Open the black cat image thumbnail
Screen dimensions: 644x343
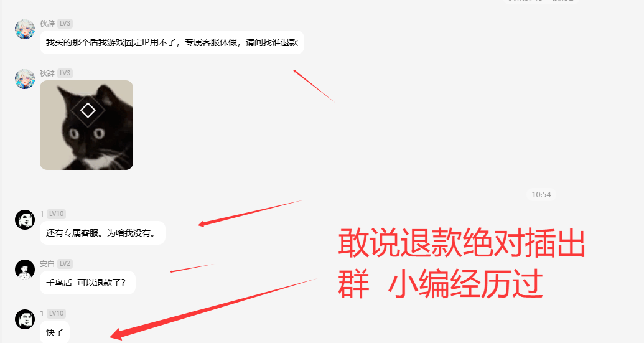[86, 125]
